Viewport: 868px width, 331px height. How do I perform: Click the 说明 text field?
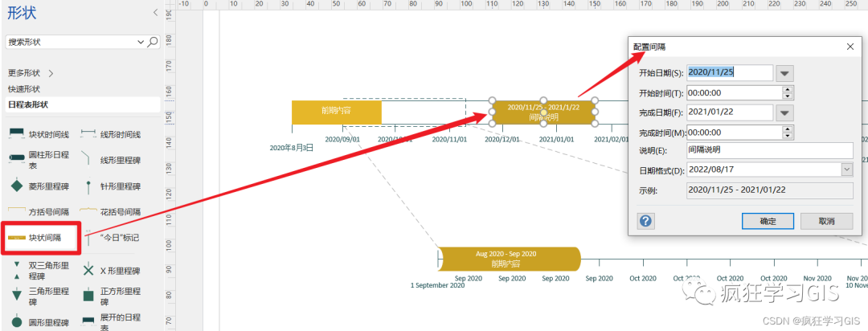click(x=769, y=150)
